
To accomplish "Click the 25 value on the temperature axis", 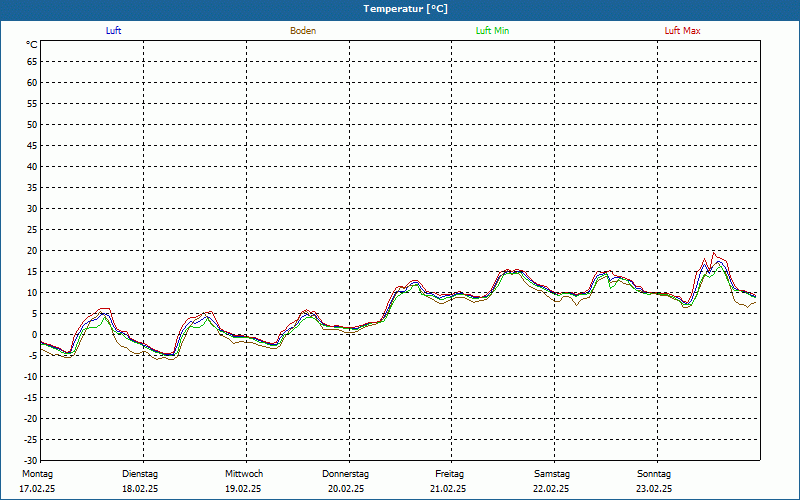I will tap(32, 230).
